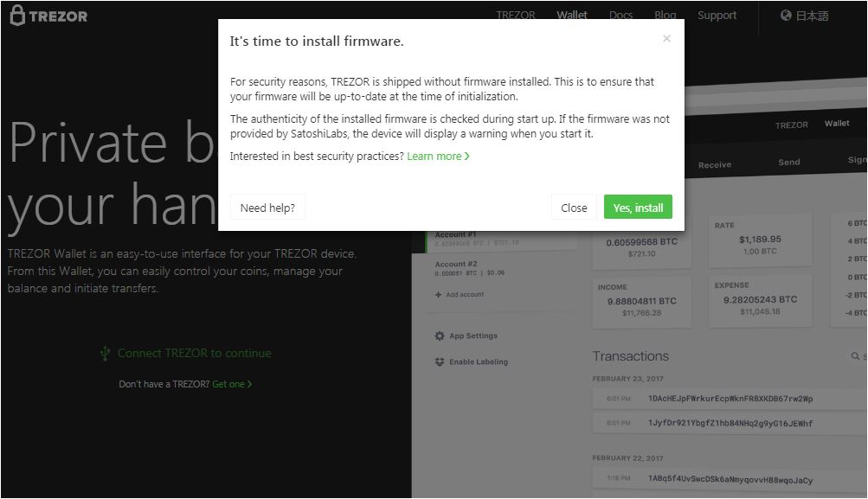This screenshot has height=499, width=868.
Task: Click the Yes, install button
Action: coord(638,208)
